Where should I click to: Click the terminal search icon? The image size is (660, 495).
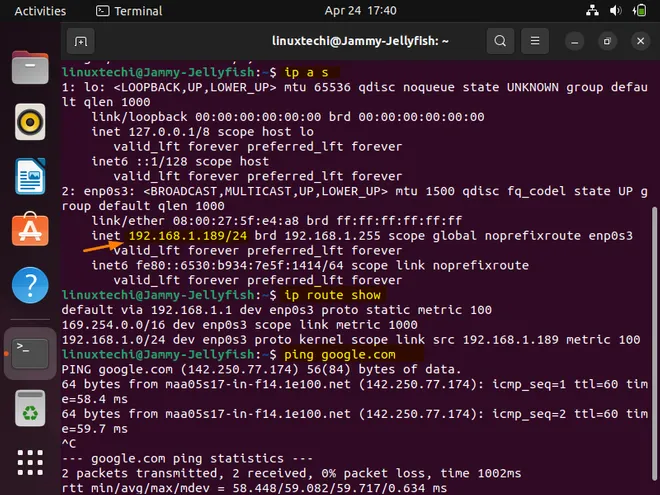500,41
